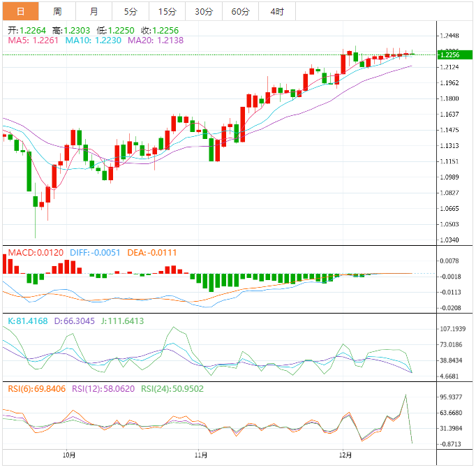
Task: Switch to the 月 monthly tab
Action: coord(94,12)
